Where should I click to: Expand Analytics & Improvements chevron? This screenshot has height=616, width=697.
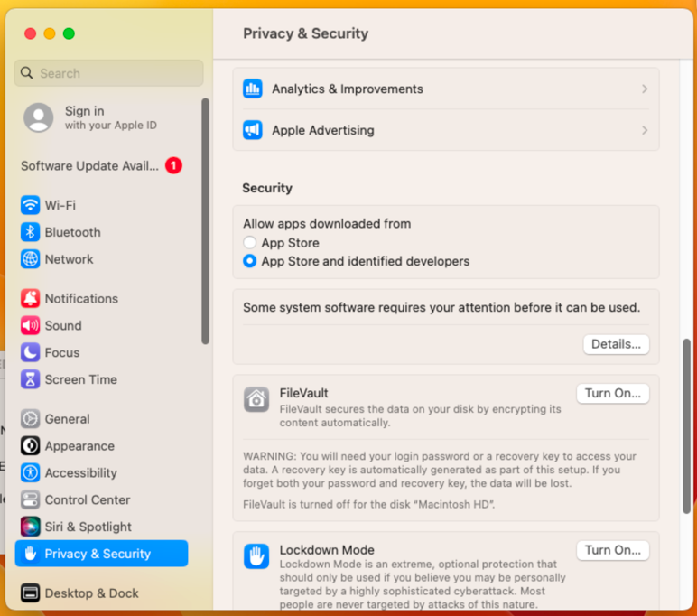point(645,89)
